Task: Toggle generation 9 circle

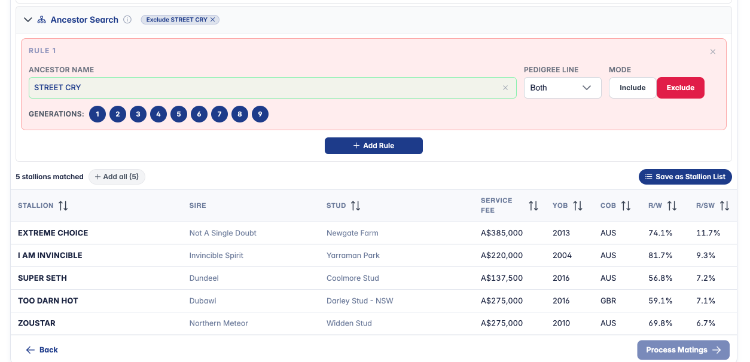Action: click(260, 114)
